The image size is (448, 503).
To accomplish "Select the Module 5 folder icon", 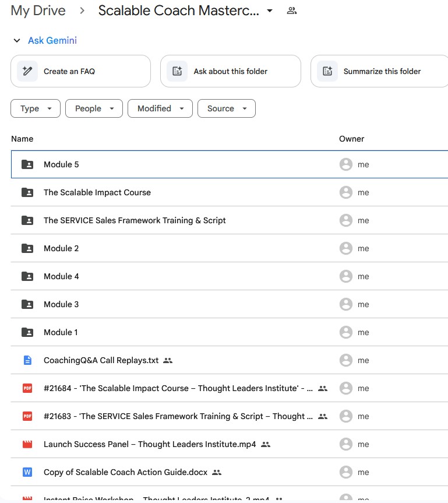I will (x=27, y=164).
